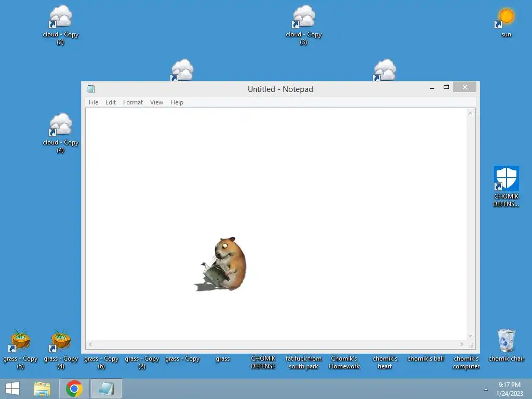The width and height of the screenshot is (532, 399).
Task: Select the grass - Copy (4) shortcut
Action: tap(61, 349)
